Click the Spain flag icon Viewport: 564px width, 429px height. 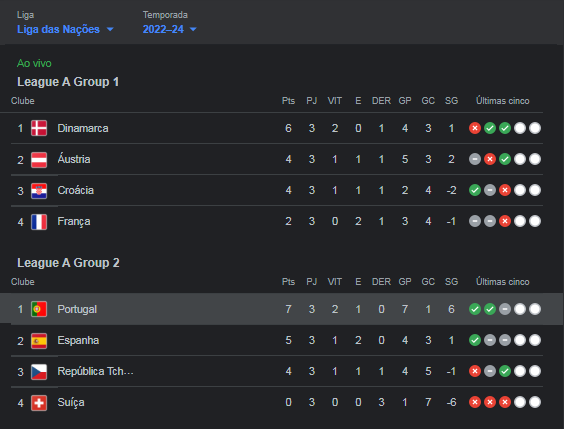39,340
